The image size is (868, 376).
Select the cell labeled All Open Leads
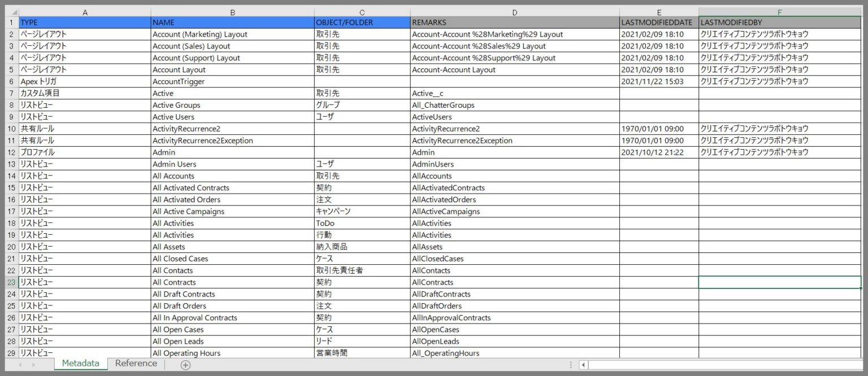pos(232,341)
